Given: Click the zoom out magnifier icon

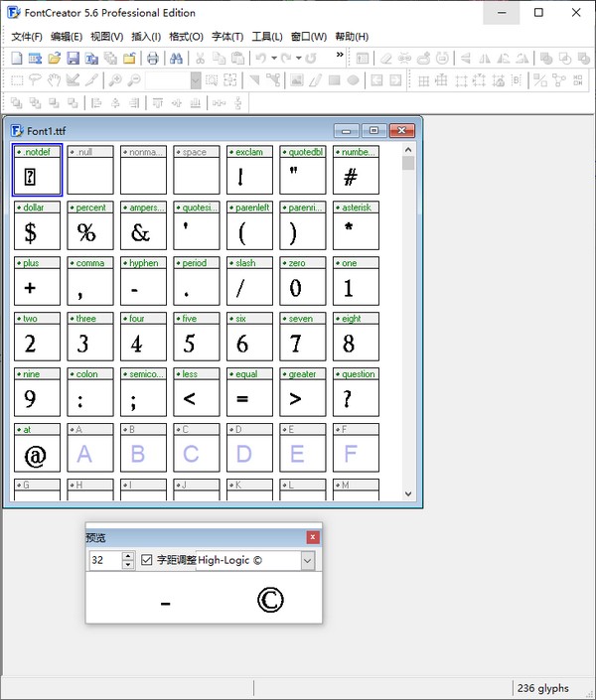Looking at the screenshot, I should tap(134, 80).
